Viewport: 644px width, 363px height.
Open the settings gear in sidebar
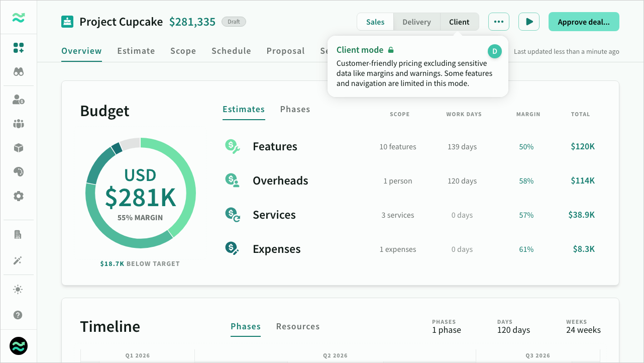18,196
